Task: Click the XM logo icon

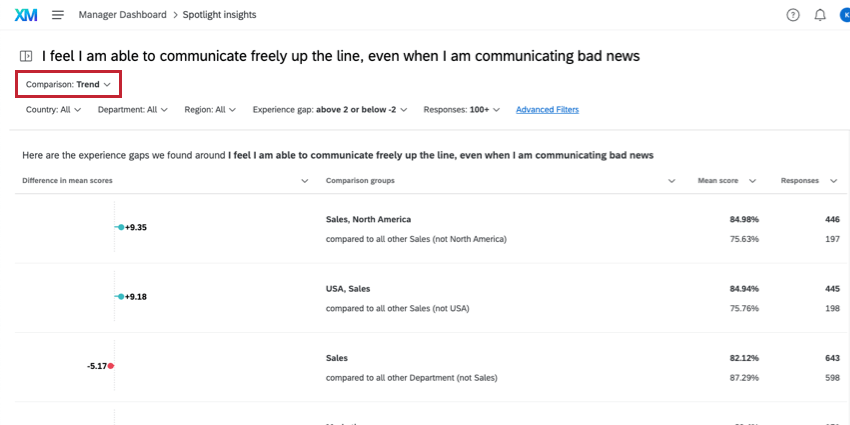Action: pyautogui.click(x=25, y=15)
